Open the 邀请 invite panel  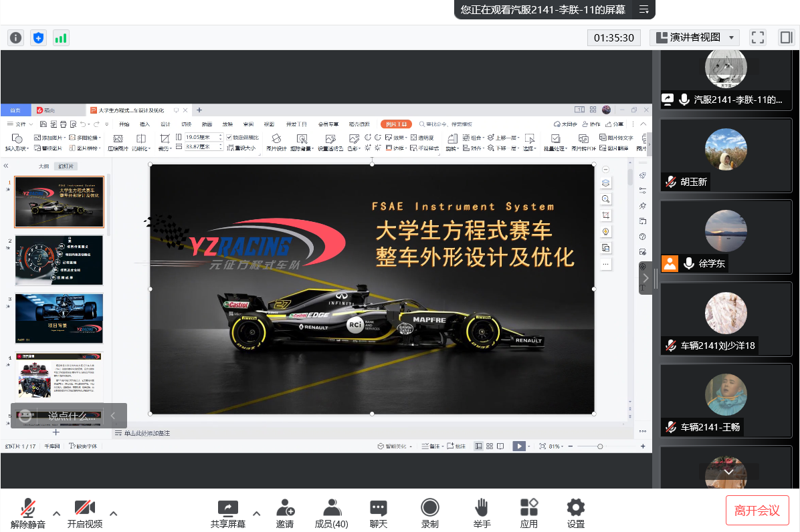[x=285, y=513]
